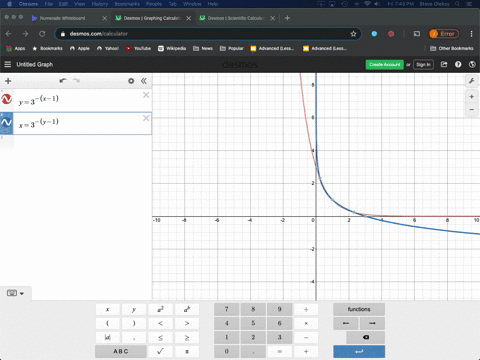Insert the square root key
The width and height of the screenshot is (480, 360).
[x=160, y=351]
